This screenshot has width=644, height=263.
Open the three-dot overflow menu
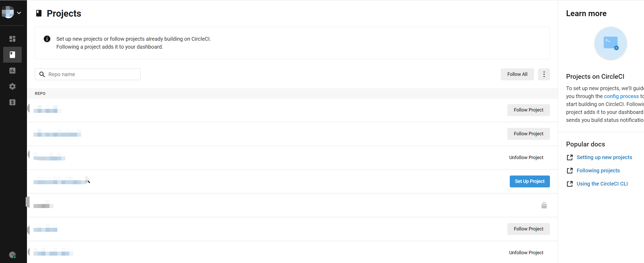pos(544,74)
